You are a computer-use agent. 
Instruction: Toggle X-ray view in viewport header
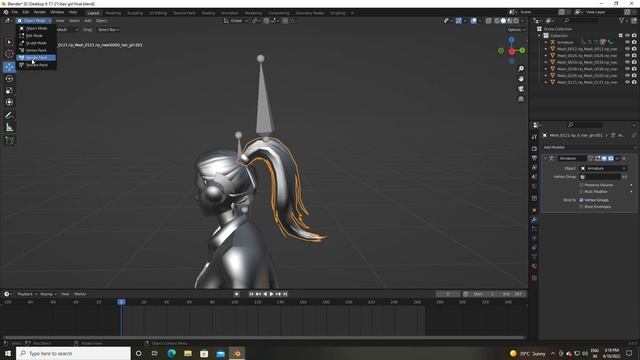click(488, 20)
